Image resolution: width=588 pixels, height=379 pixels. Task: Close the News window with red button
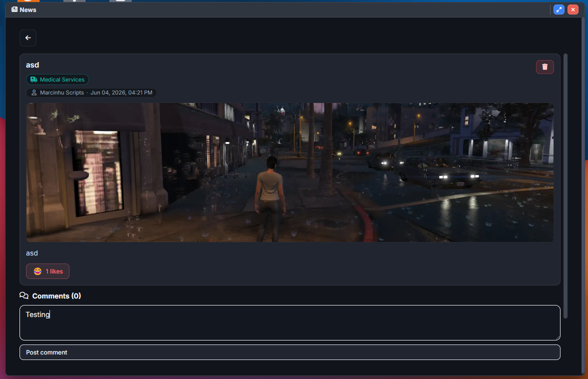click(x=573, y=9)
